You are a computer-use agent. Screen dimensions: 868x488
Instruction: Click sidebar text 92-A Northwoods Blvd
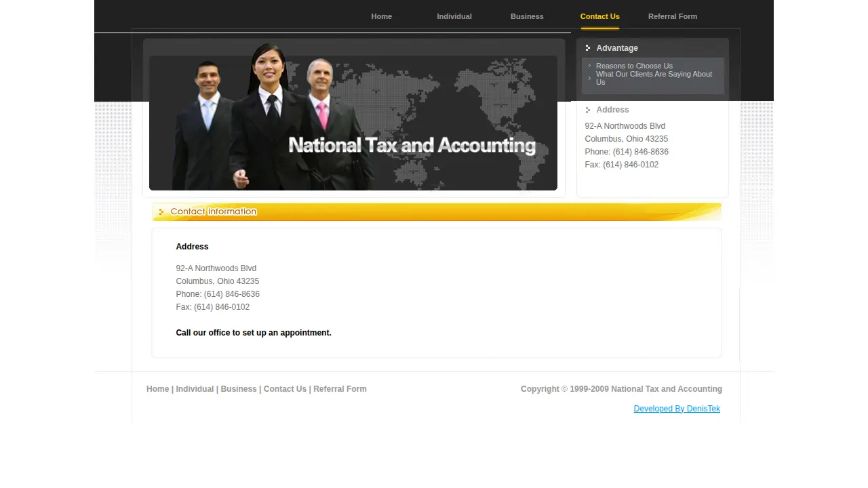tap(625, 126)
